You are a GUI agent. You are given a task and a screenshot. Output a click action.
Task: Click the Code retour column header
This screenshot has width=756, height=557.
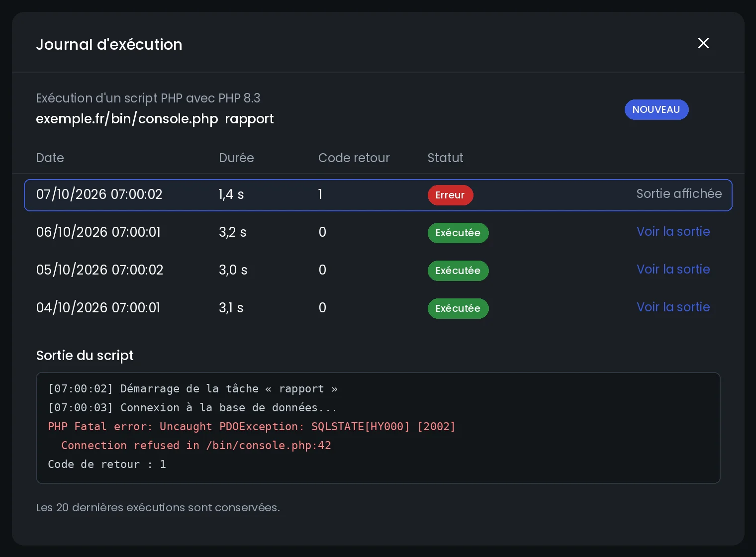coord(354,158)
